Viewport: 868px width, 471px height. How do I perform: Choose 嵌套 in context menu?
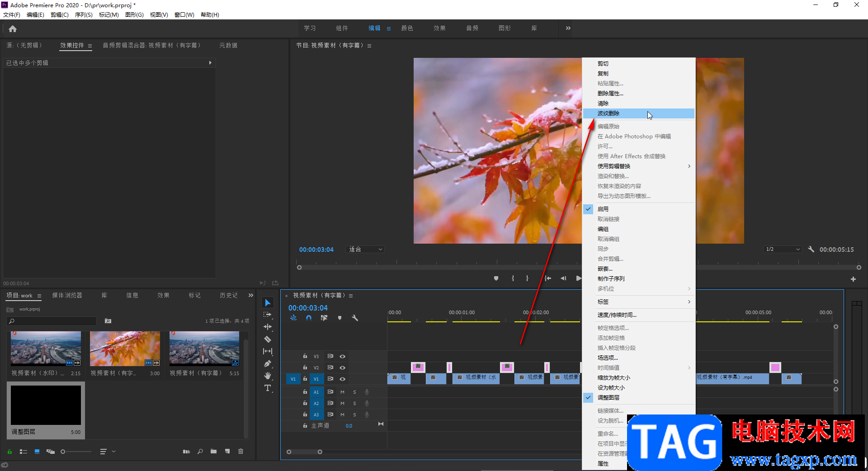click(638, 269)
